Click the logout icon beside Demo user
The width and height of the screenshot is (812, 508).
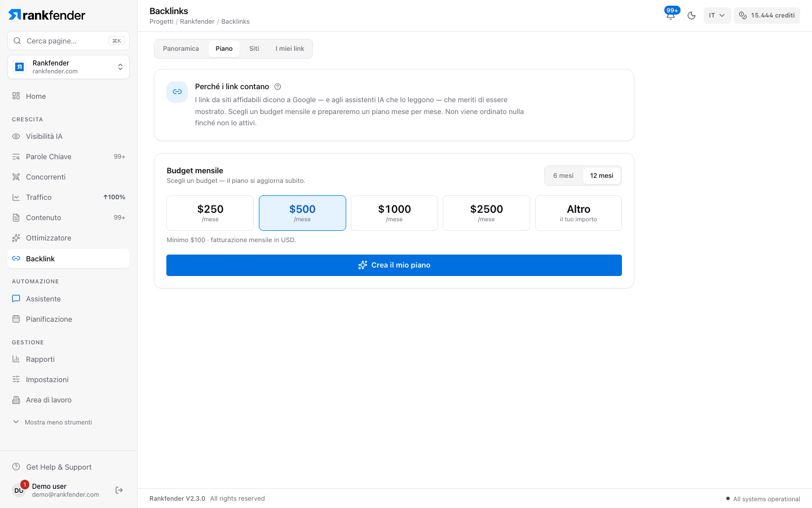[x=119, y=490]
